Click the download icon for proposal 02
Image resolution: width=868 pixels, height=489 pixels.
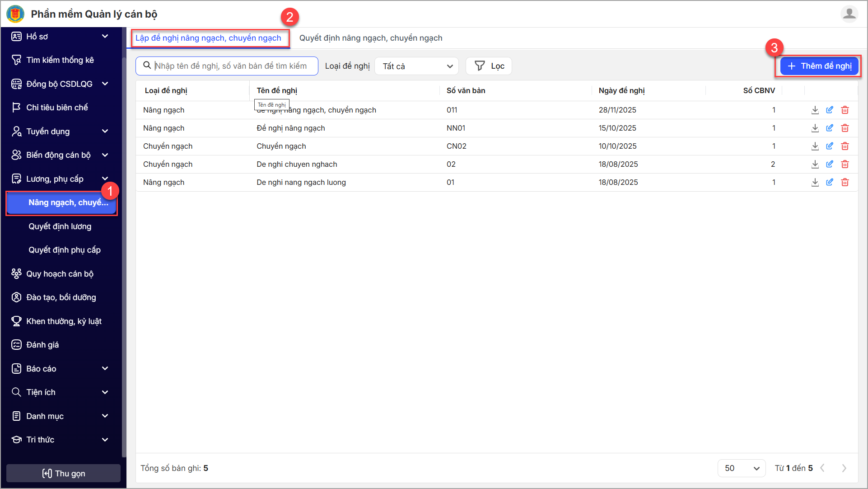tap(815, 164)
